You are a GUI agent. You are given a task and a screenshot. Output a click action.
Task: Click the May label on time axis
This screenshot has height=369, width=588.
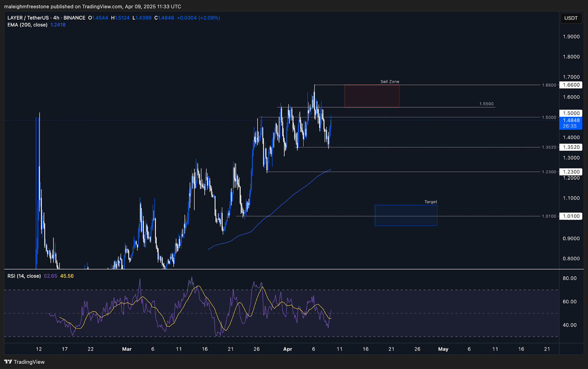pos(443,349)
